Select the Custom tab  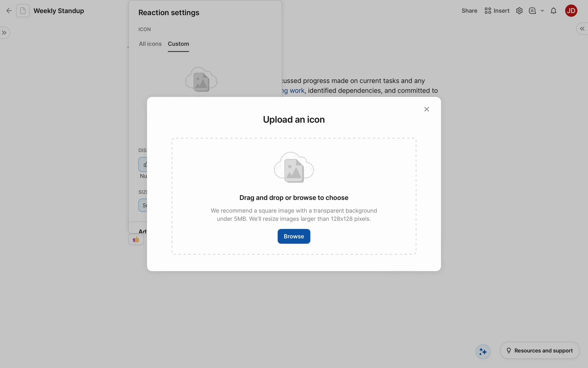point(178,44)
